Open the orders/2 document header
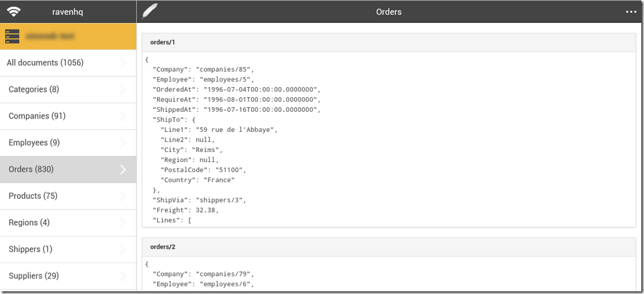644x294 pixels. (389, 246)
